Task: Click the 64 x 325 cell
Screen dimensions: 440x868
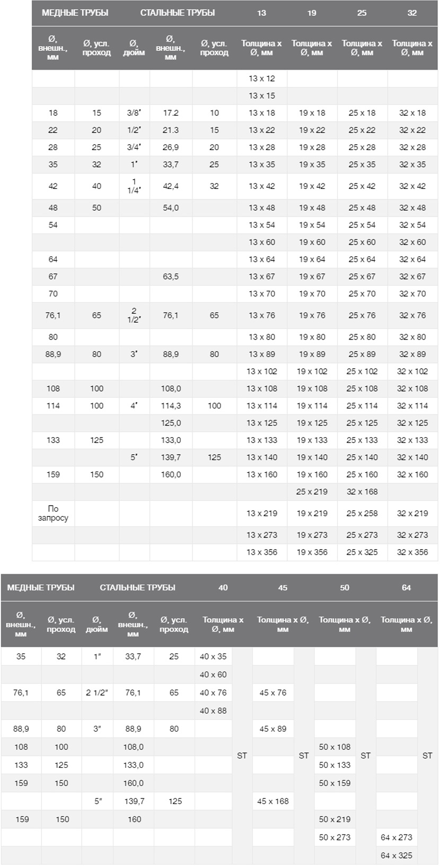Action: 397,855
